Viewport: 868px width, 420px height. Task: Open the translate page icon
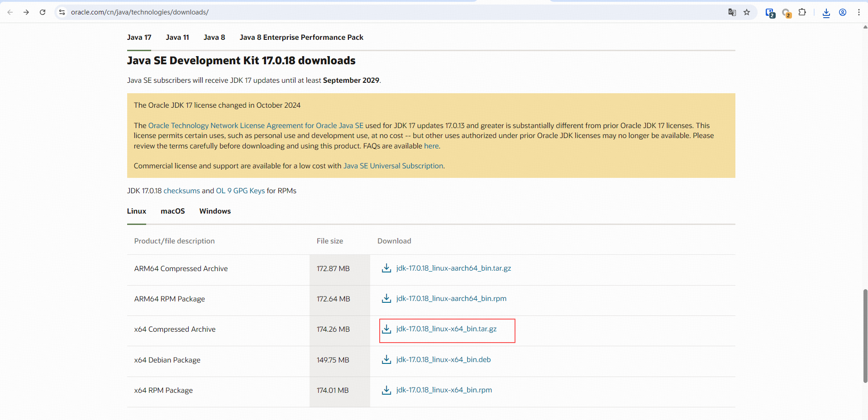click(x=732, y=12)
